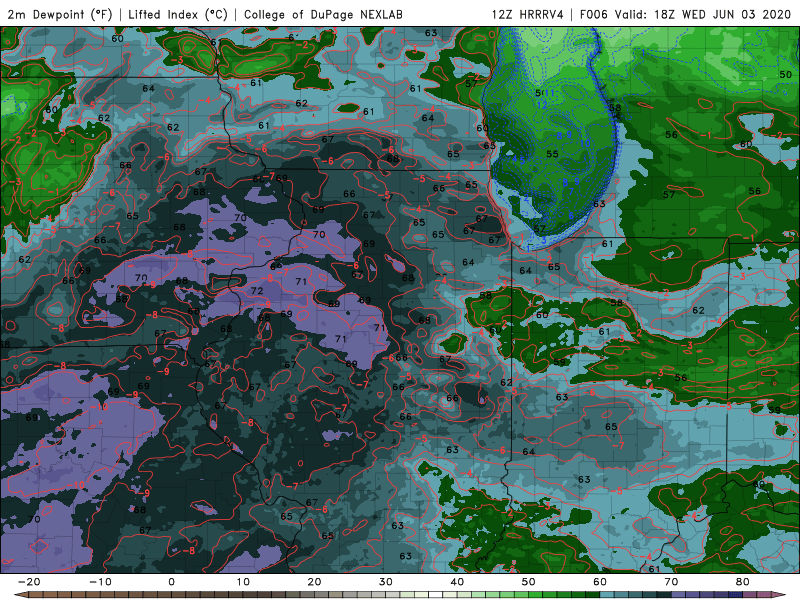The width and height of the screenshot is (800, 600).
Task: Click the '50' label under the color bar
Action: tap(529, 582)
